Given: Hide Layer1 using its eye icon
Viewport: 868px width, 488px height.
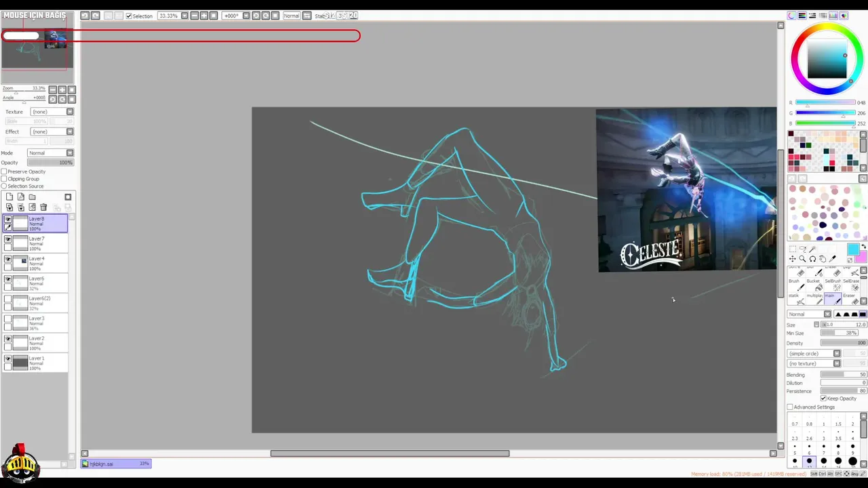Looking at the screenshot, I should click(x=8, y=359).
